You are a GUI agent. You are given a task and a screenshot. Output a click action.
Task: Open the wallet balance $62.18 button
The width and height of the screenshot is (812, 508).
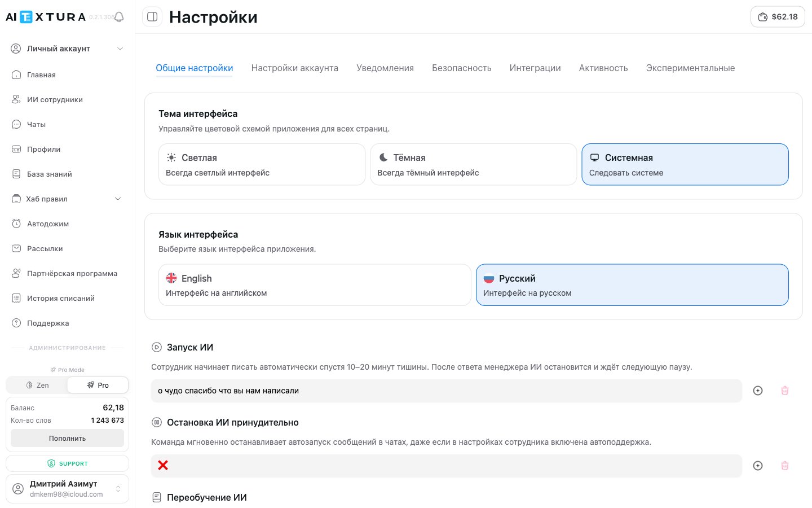[x=778, y=17]
